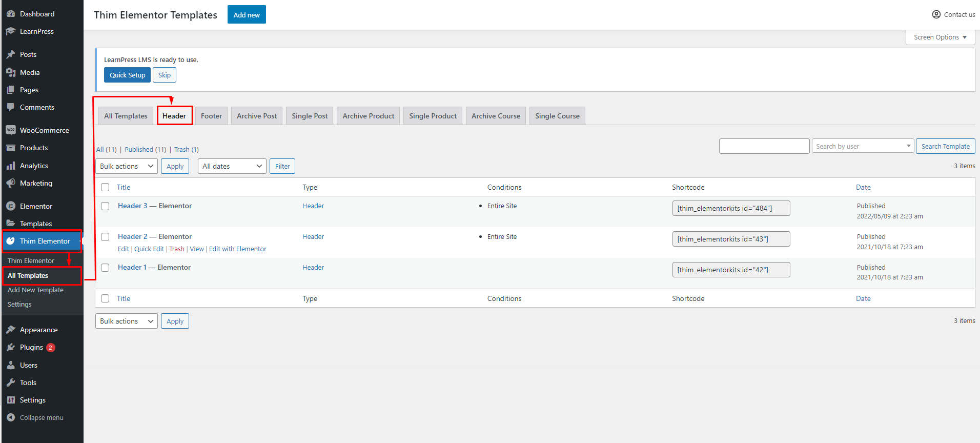Screen dimensions: 980x443
Task: Click the Analytics bar chart icon
Action: coord(11,166)
